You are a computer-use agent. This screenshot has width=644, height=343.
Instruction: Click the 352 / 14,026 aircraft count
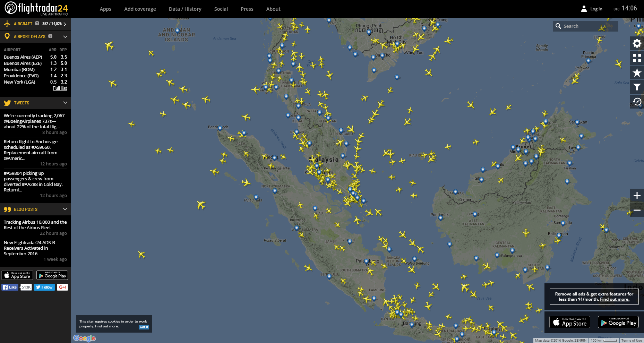click(52, 24)
